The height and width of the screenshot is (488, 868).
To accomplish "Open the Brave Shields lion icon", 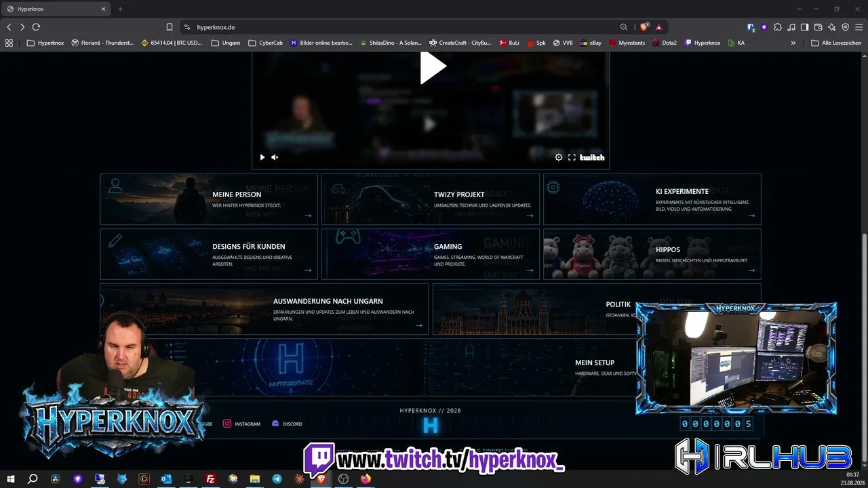I will (x=644, y=27).
